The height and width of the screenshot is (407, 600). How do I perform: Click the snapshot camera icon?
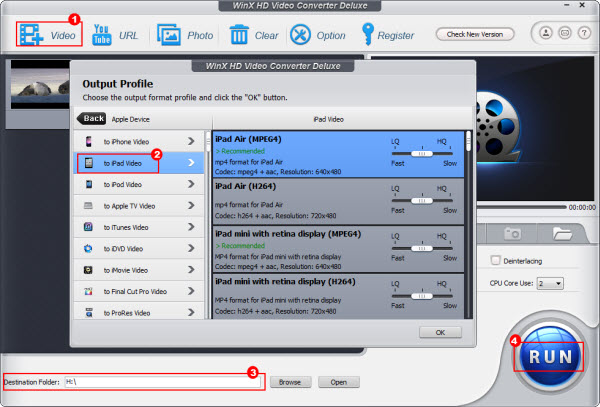click(514, 232)
